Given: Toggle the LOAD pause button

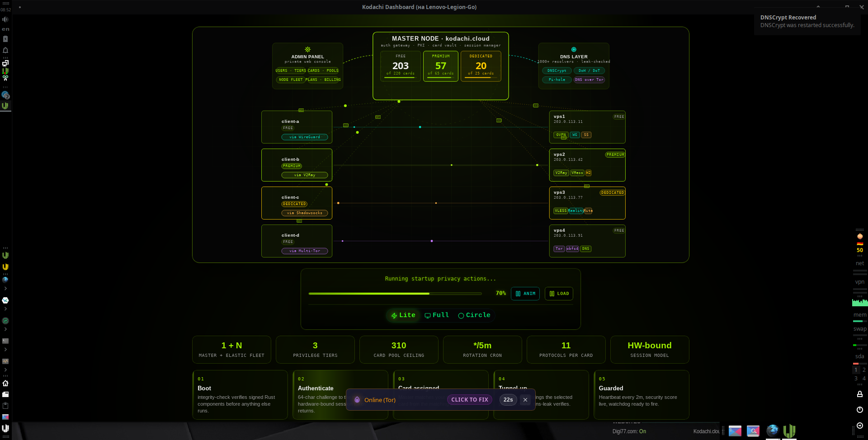Looking at the screenshot, I should 559,294.
